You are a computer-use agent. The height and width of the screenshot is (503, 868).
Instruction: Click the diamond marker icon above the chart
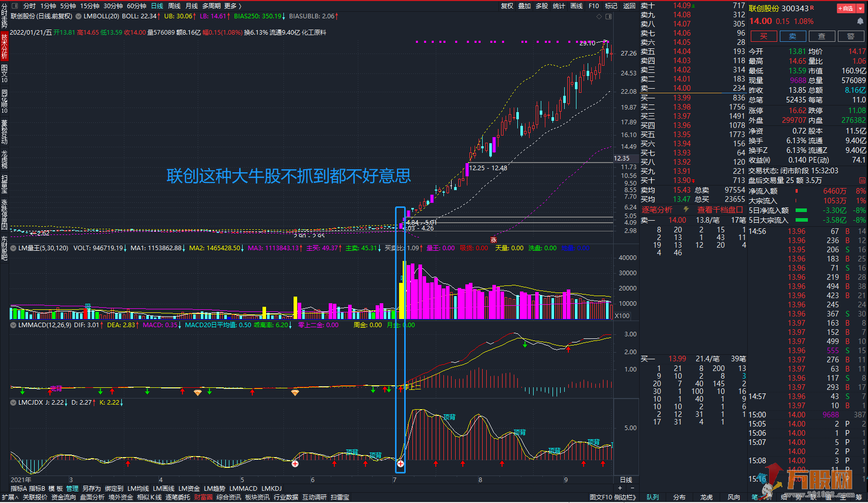[599, 16]
